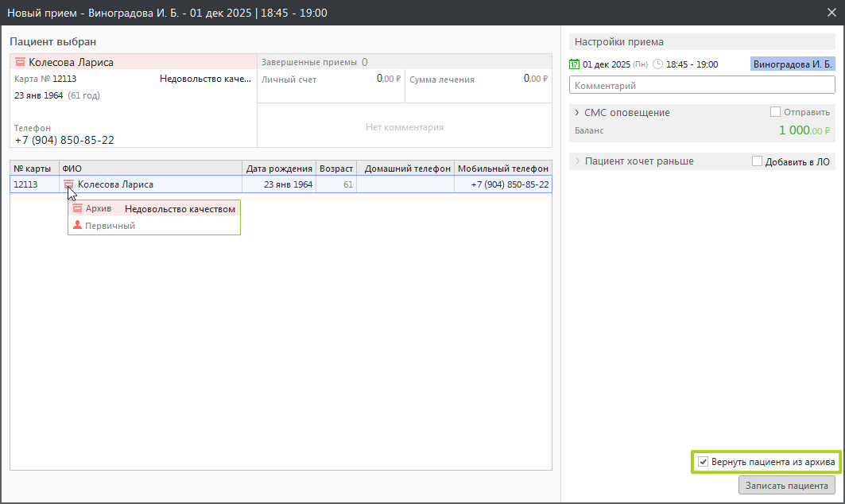Click the Виноградова И. Б. doctor label
This screenshot has height=504, width=845.
[792, 64]
